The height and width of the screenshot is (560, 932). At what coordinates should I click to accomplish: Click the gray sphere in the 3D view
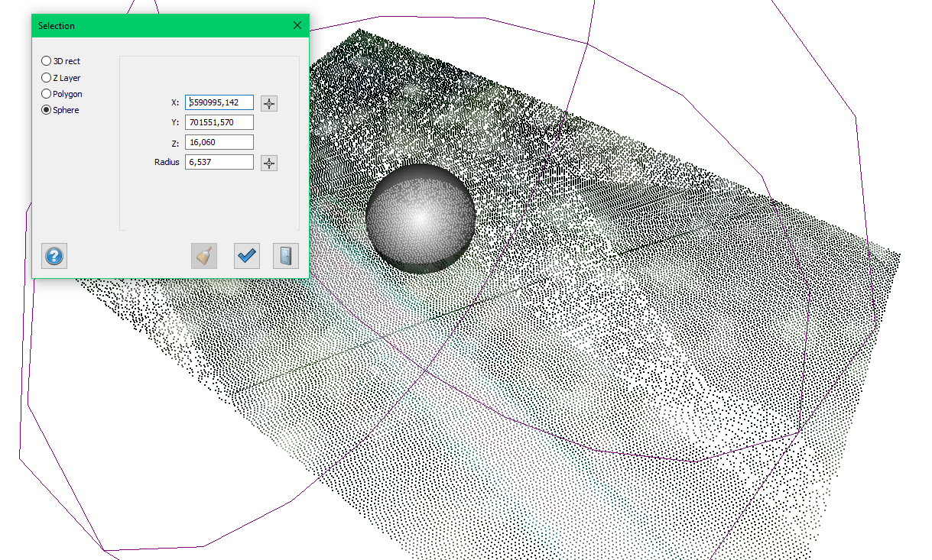(420, 218)
